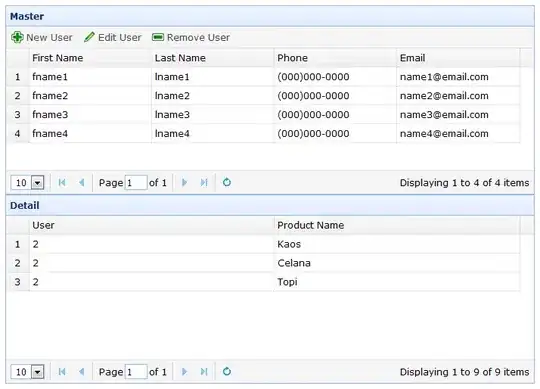Image resolution: width=540 pixels, height=389 pixels.
Task: Click the Remove User minus icon
Action: point(158,37)
